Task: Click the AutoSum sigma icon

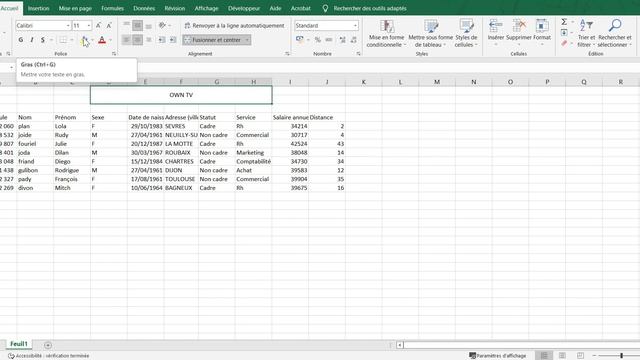Action: coord(564,22)
